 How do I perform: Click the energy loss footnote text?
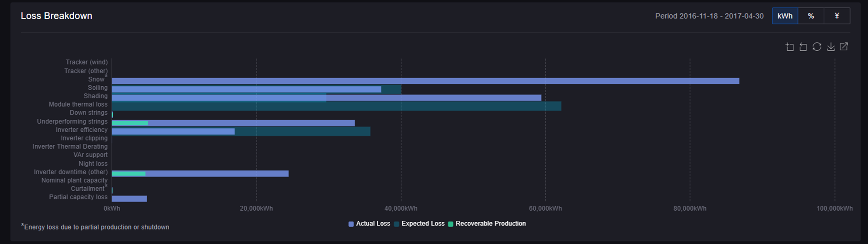point(95,227)
